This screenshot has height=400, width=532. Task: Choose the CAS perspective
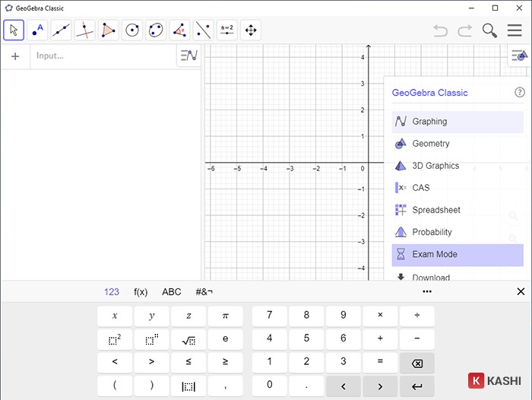(458, 188)
